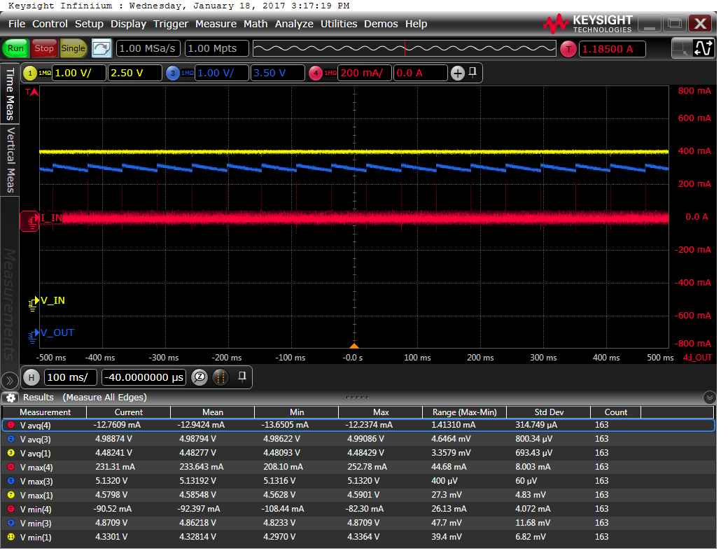Open the File menu

coord(17,24)
